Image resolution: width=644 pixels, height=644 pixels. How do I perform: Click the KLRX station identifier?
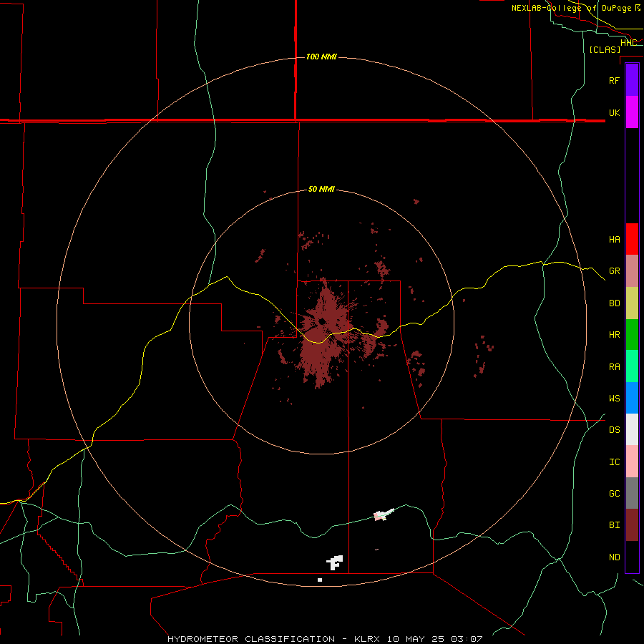[367, 639]
